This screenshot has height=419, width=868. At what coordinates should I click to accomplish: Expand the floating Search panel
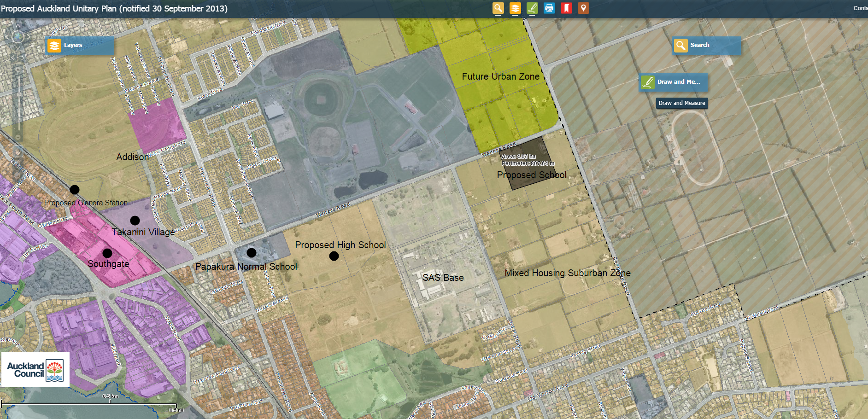[706, 45]
